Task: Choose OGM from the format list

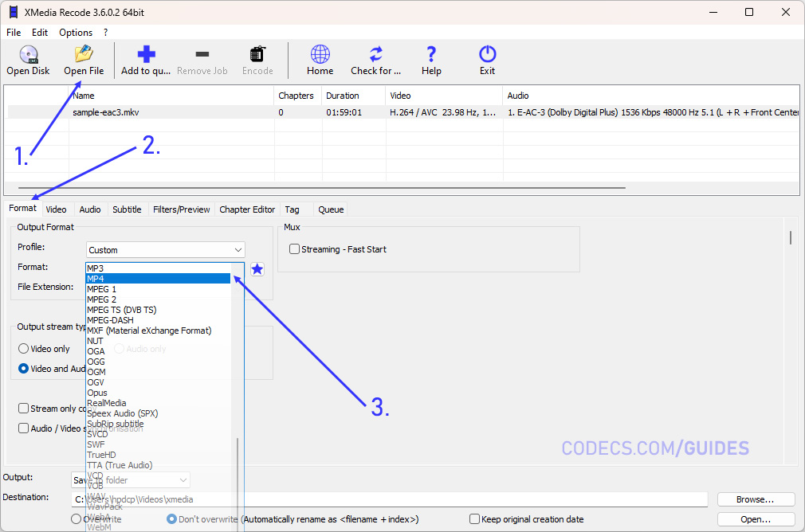Action: tap(158, 372)
